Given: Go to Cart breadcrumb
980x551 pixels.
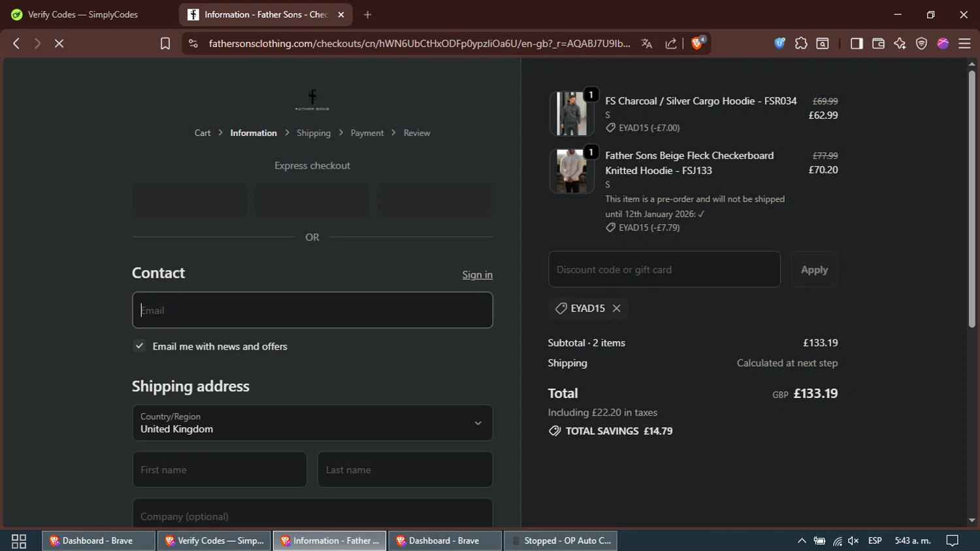Looking at the screenshot, I should 203,133.
